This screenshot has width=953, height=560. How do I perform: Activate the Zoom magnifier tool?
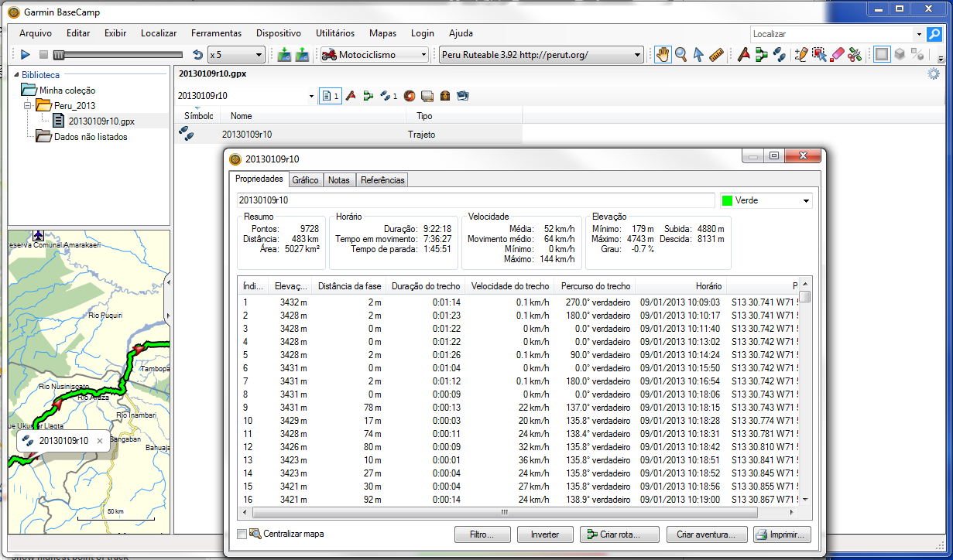(680, 55)
